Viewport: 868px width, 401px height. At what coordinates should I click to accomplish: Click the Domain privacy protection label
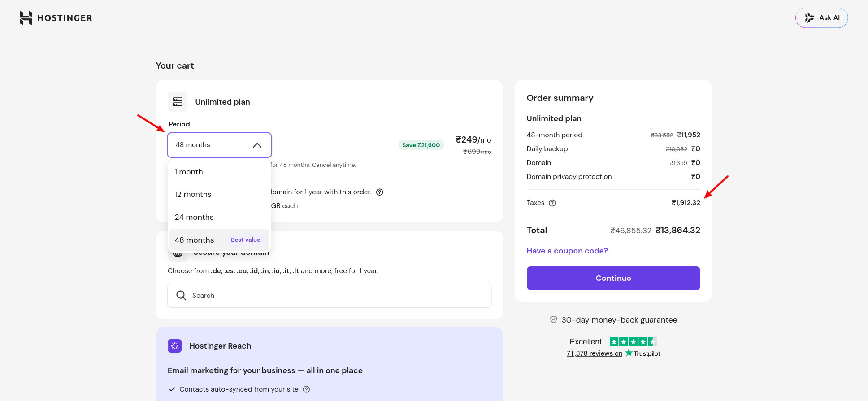(x=569, y=177)
